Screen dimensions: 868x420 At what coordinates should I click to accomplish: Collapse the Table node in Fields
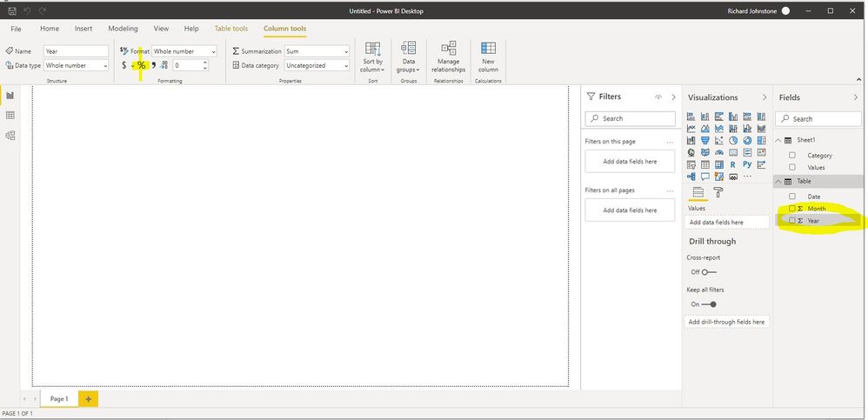778,181
